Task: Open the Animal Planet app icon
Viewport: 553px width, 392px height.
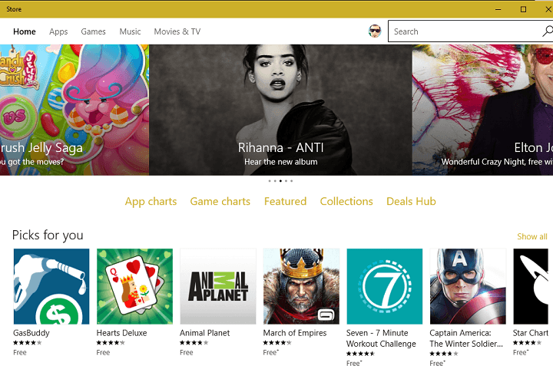Action: [218, 286]
